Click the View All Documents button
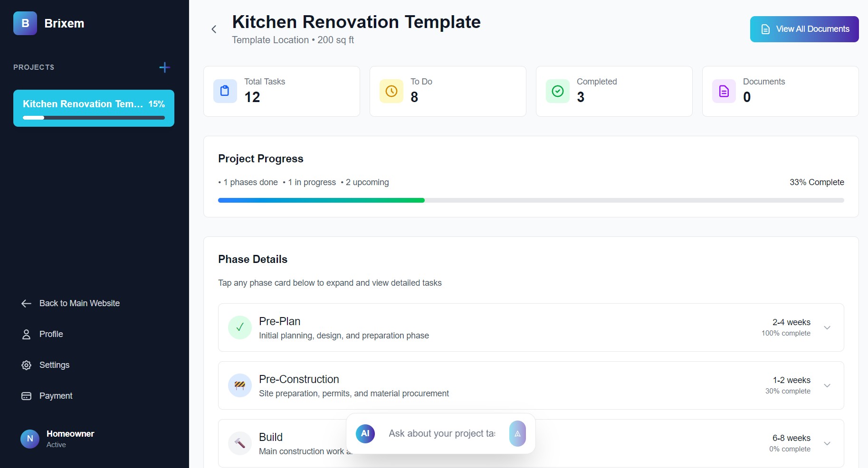The height and width of the screenshot is (468, 868). [804, 29]
